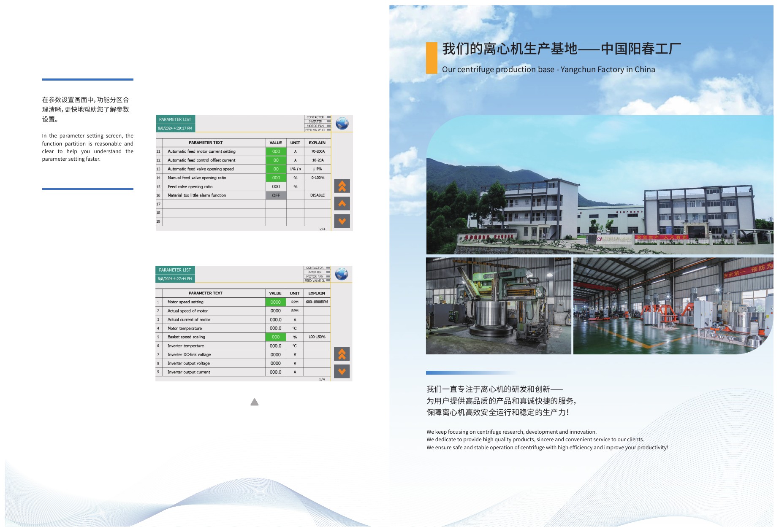Toggle the Material too little alarm OFF switch
This screenshot has width=779, height=532.
(x=276, y=195)
